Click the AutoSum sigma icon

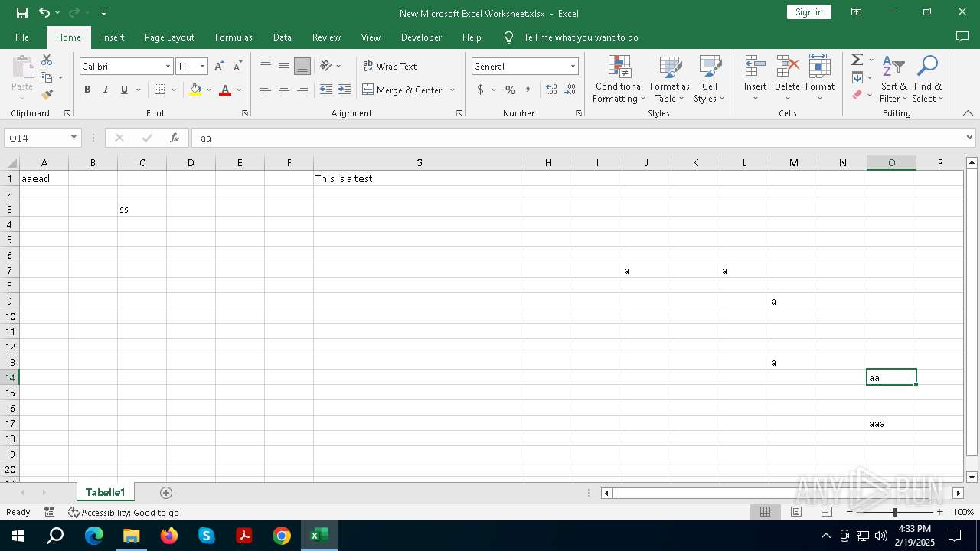tap(857, 60)
